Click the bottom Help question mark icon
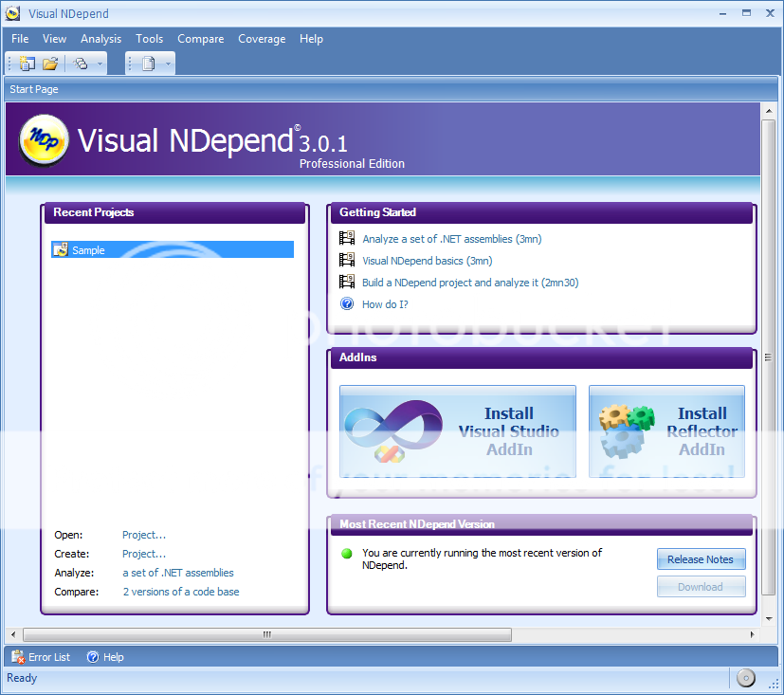The height and width of the screenshot is (695, 784). [93, 656]
